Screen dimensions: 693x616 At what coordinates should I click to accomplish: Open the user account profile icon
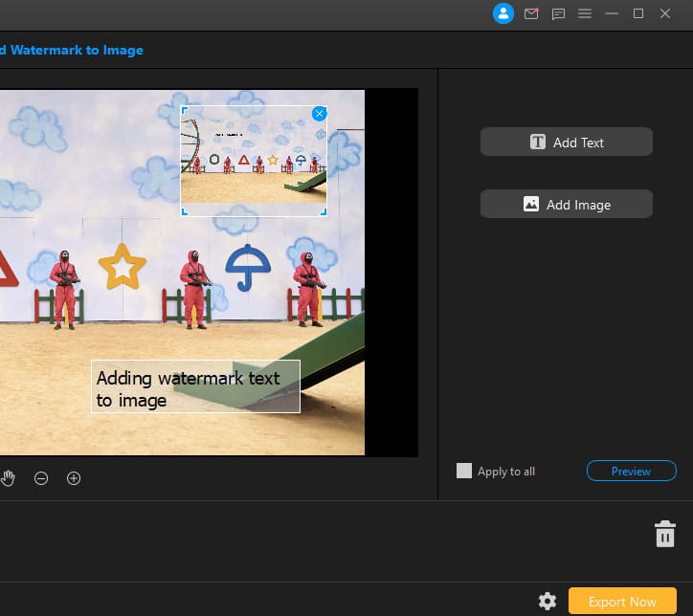click(x=503, y=13)
